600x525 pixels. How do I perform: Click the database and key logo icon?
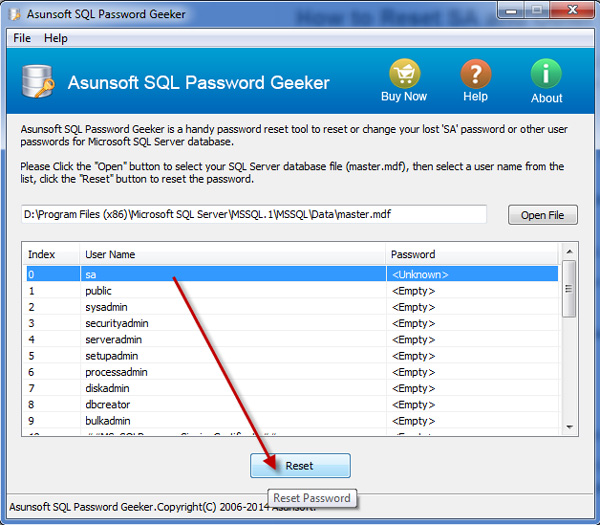(38, 82)
